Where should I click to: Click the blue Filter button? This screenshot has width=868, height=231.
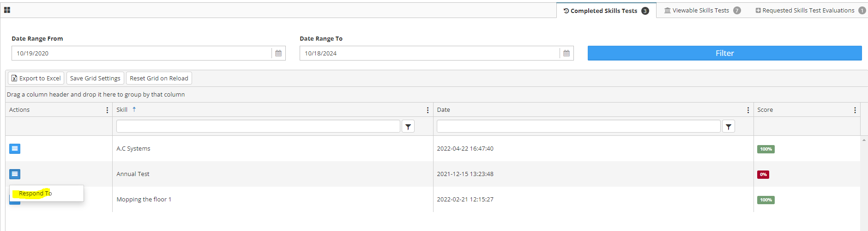pos(724,53)
